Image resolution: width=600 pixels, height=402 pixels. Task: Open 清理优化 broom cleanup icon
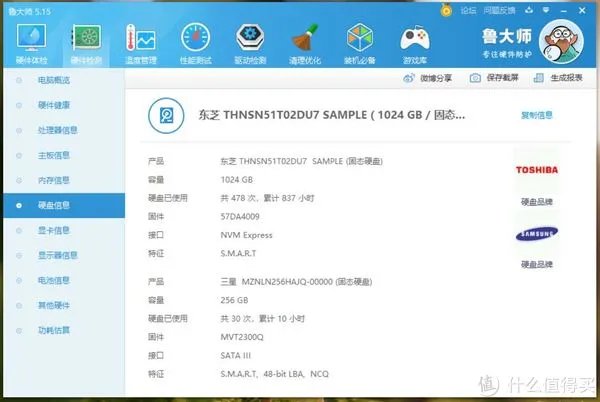pos(305,38)
